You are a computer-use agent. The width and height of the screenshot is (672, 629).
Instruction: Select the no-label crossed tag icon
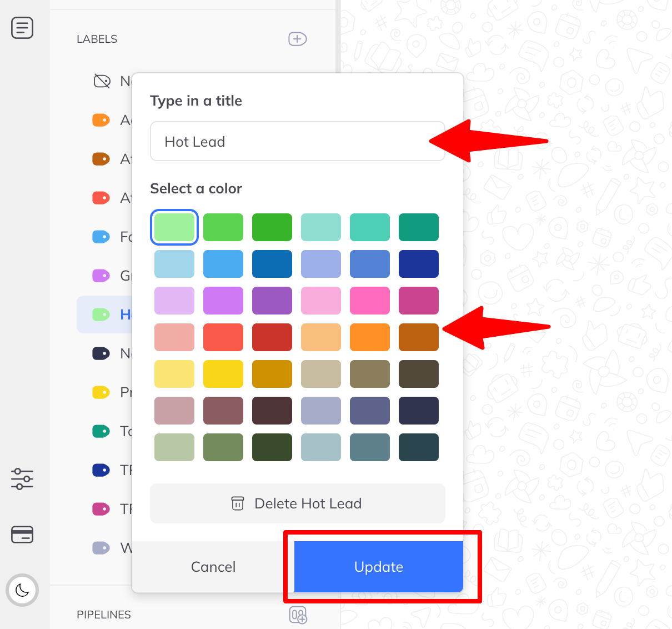point(102,81)
